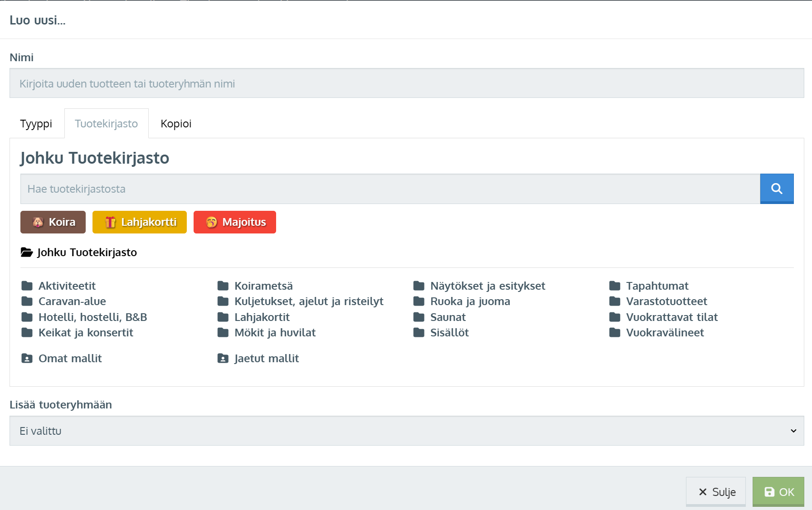
Task: Open the Aktiviteetit folder icon
Action: click(x=27, y=286)
